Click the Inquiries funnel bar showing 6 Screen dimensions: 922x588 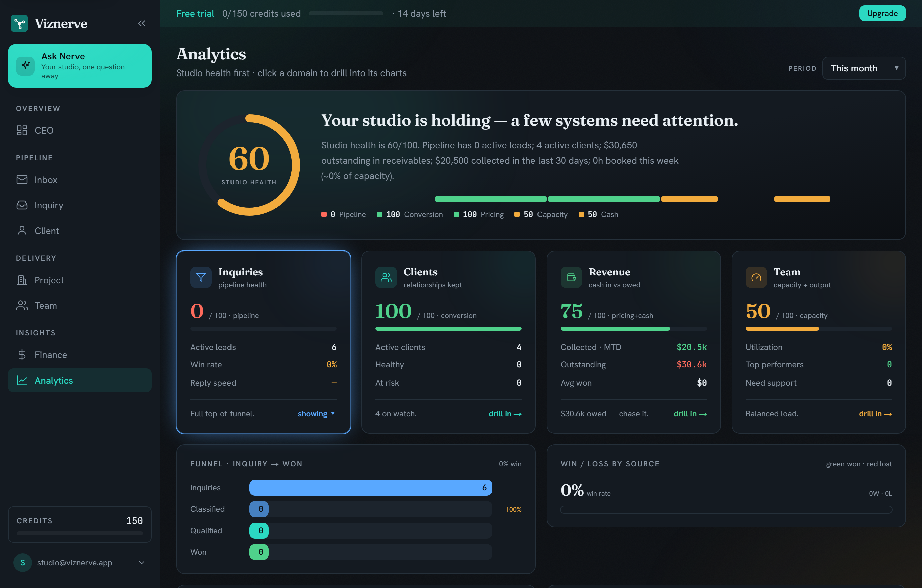point(370,487)
